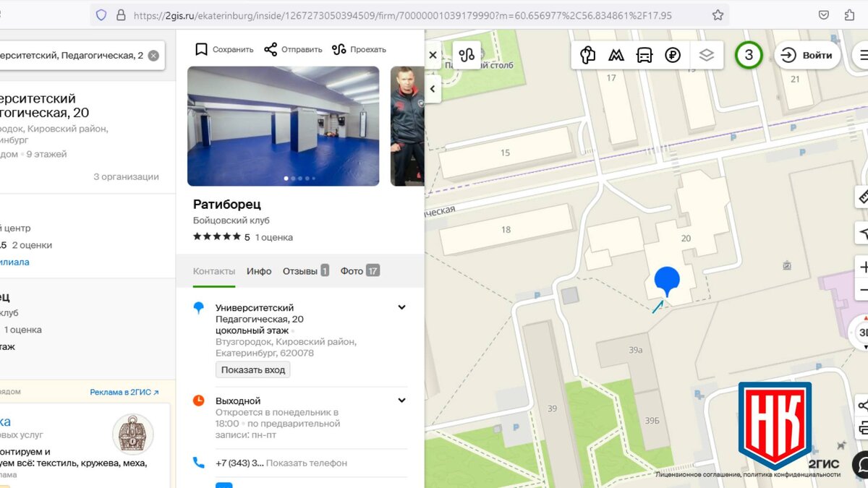Switch to the Инфо tab
Image resolution: width=868 pixels, height=488 pixels.
[x=259, y=271]
